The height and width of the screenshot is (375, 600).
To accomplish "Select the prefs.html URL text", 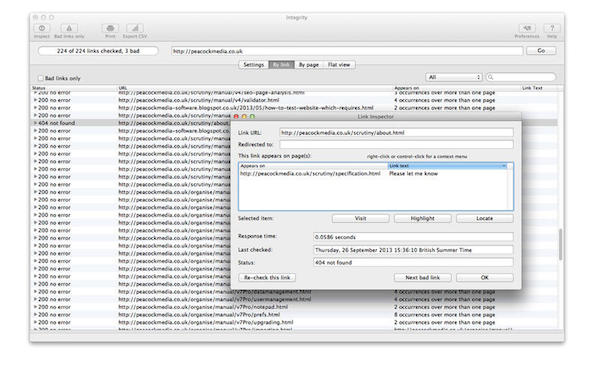I will 199,315.
